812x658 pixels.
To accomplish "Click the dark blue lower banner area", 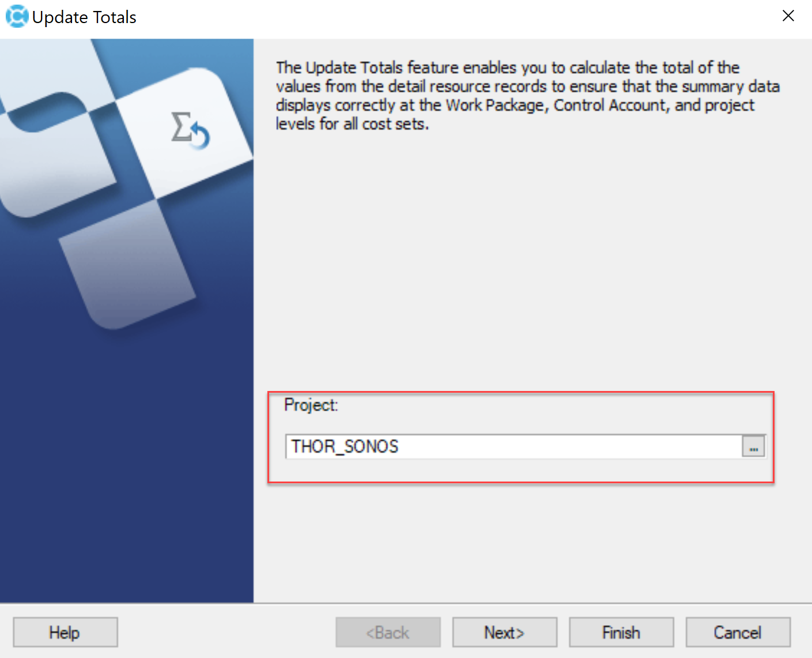I will pyautogui.click(x=127, y=473).
